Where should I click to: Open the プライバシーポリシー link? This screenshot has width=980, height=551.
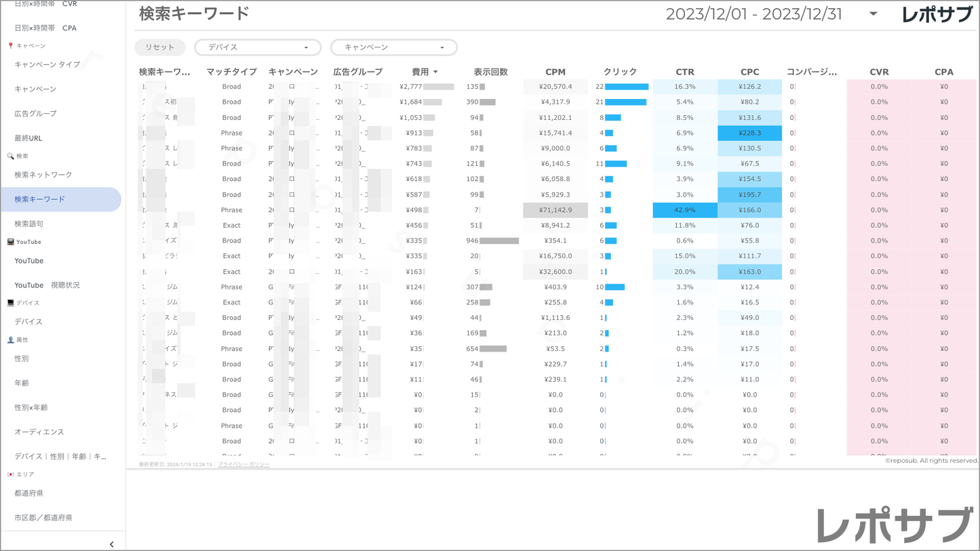(x=243, y=464)
